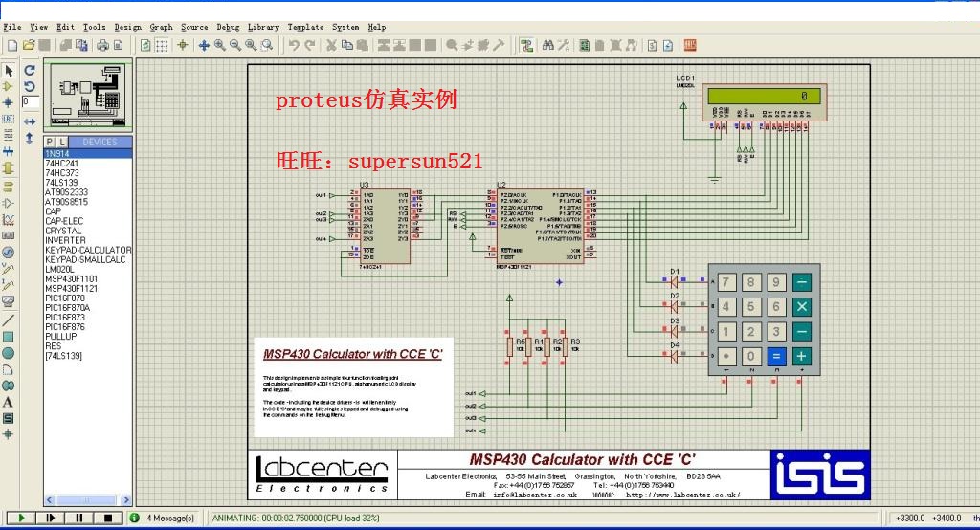The height and width of the screenshot is (530, 980).
Task: Click the Y-Mirror vertical flip icon
Action: 30,138
